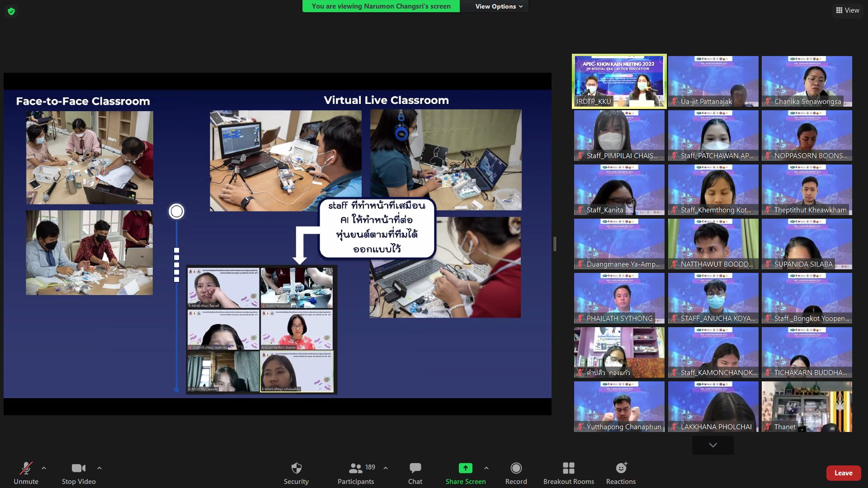Click the green Share Screen icon
This screenshot has height=488, width=868.
(465, 468)
